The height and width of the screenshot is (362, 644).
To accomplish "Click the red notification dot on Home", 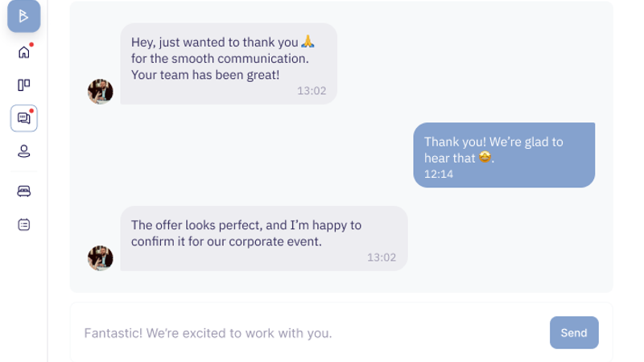I will 31,44.
